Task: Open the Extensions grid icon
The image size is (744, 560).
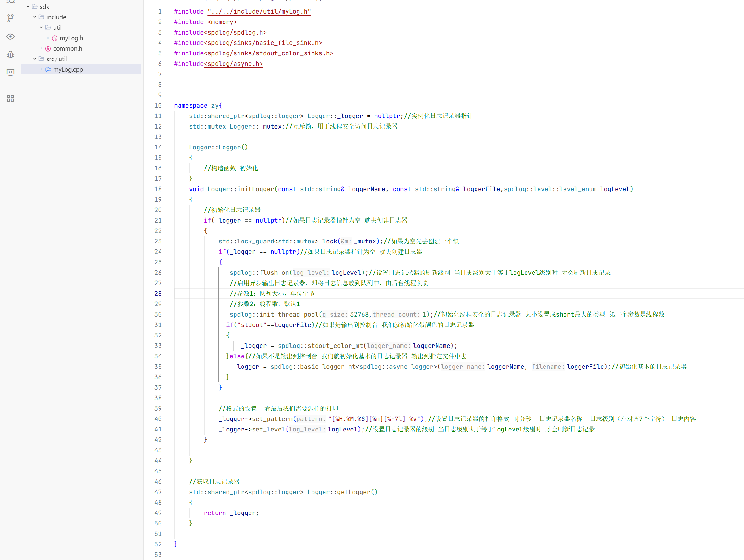Action: click(10, 98)
